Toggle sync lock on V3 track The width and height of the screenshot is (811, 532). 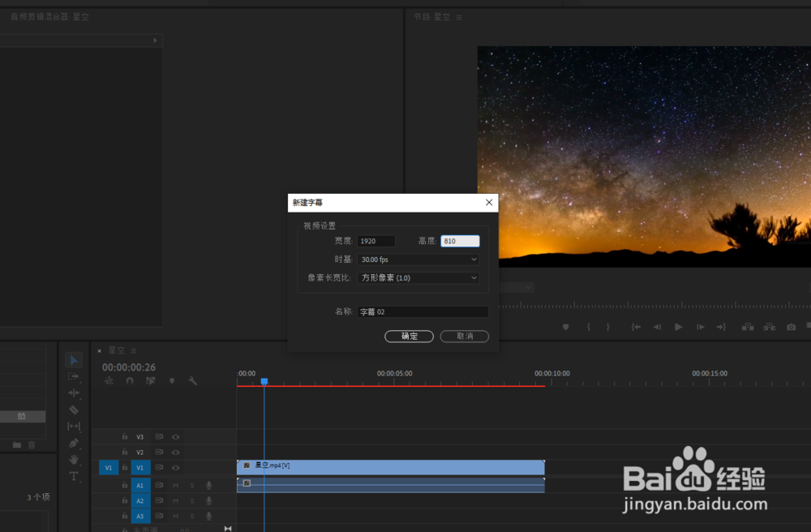(159, 437)
